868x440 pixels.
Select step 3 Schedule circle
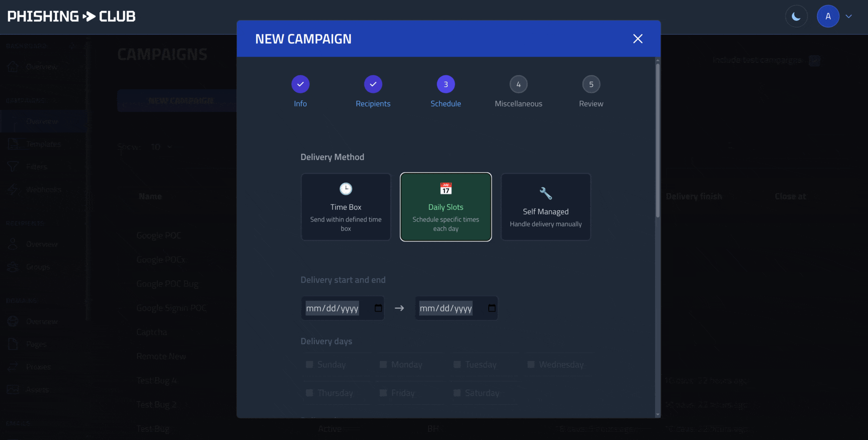pyautogui.click(x=446, y=84)
